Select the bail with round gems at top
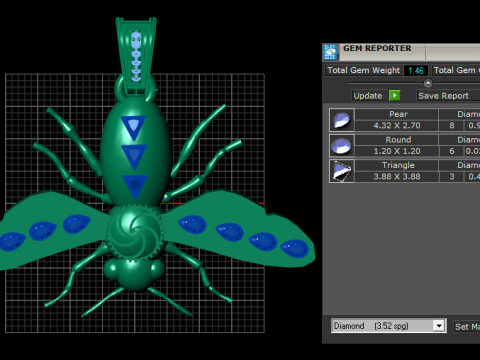Image resolution: width=480 pixels, height=360 pixels. [136, 55]
